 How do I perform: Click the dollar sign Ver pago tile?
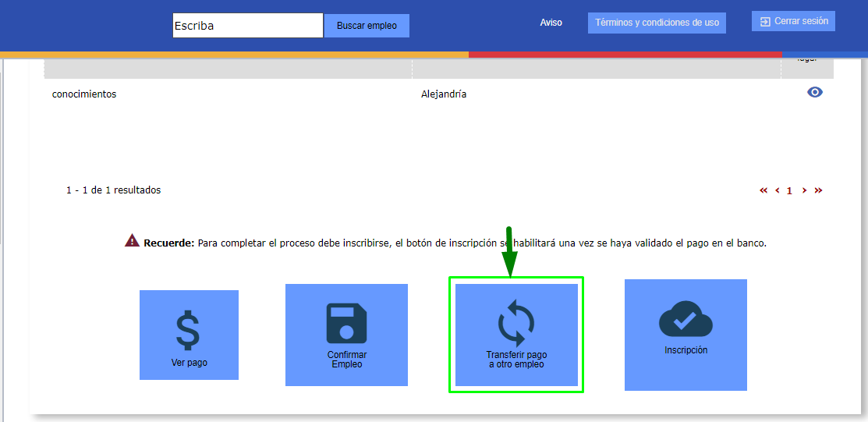tap(189, 335)
